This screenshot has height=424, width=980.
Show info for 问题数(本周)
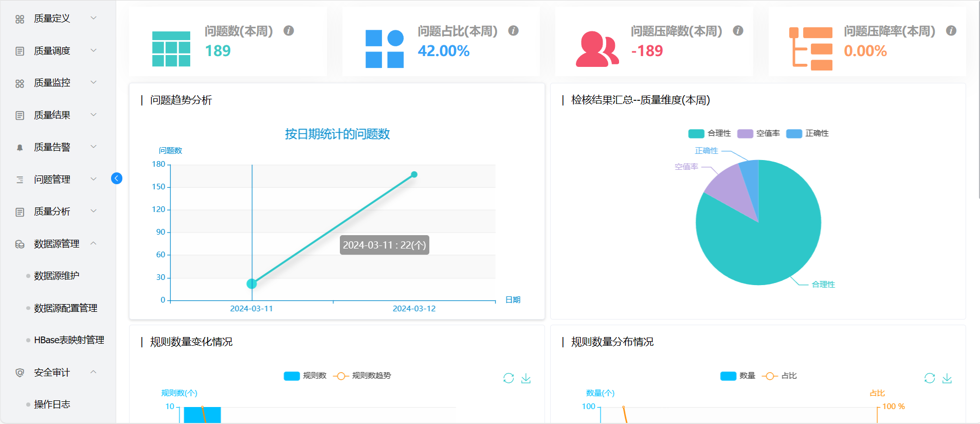(x=289, y=31)
